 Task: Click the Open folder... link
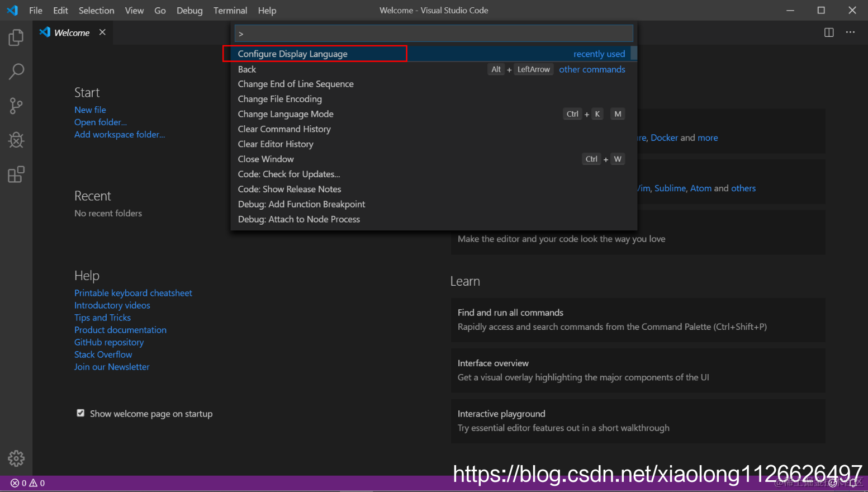click(x=101, y=122)
